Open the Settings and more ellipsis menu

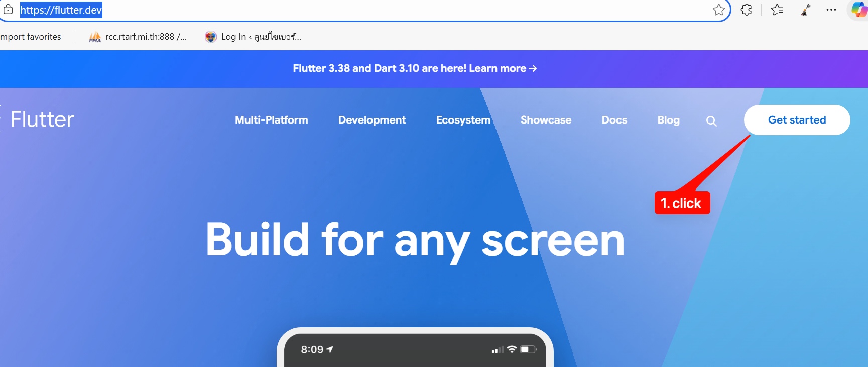tap(831, 10)
